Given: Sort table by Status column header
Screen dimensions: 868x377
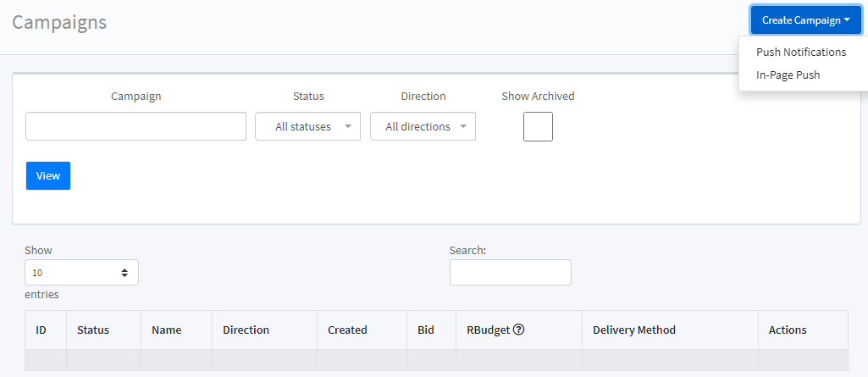Looking at the screenshot, I should tap(93, 330).
